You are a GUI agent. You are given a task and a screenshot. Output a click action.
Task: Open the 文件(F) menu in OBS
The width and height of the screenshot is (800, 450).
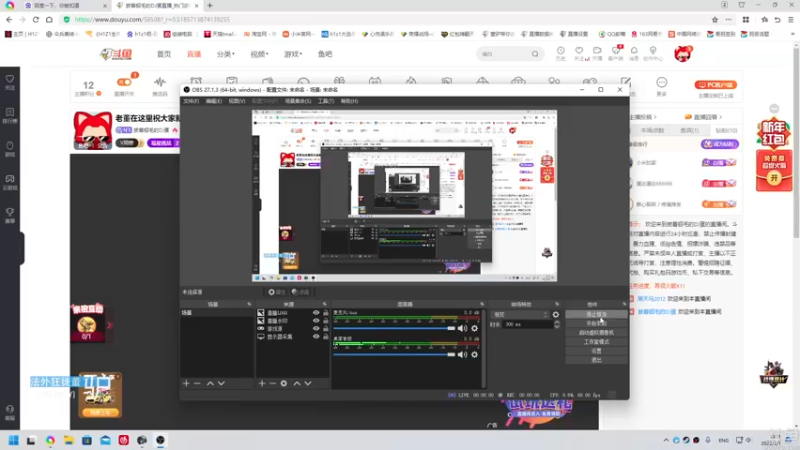pyautogui.click(x=191, y=101)
